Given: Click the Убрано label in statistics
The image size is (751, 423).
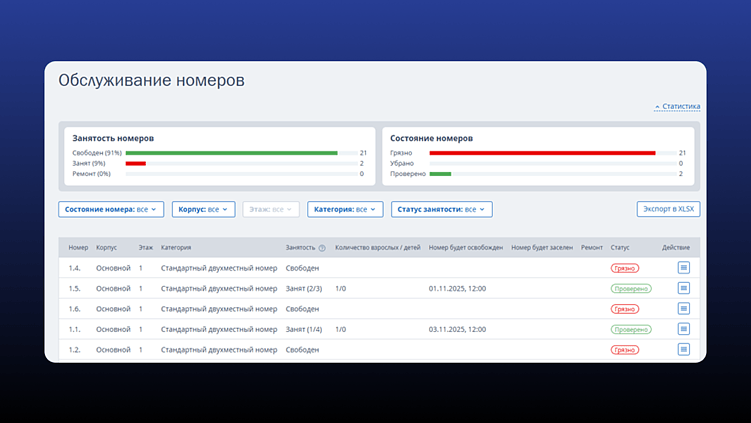Looking at the screenshot, I should (401, 163).
